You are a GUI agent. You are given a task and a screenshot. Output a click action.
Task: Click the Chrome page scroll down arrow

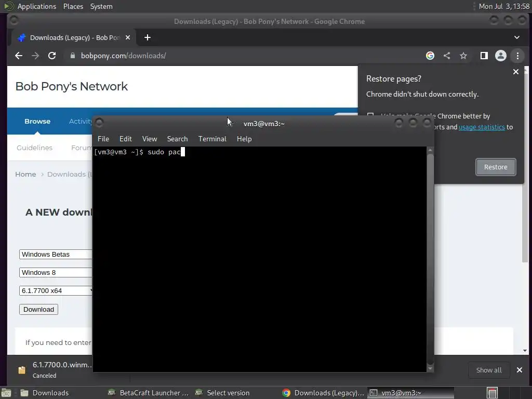point(525,351)
